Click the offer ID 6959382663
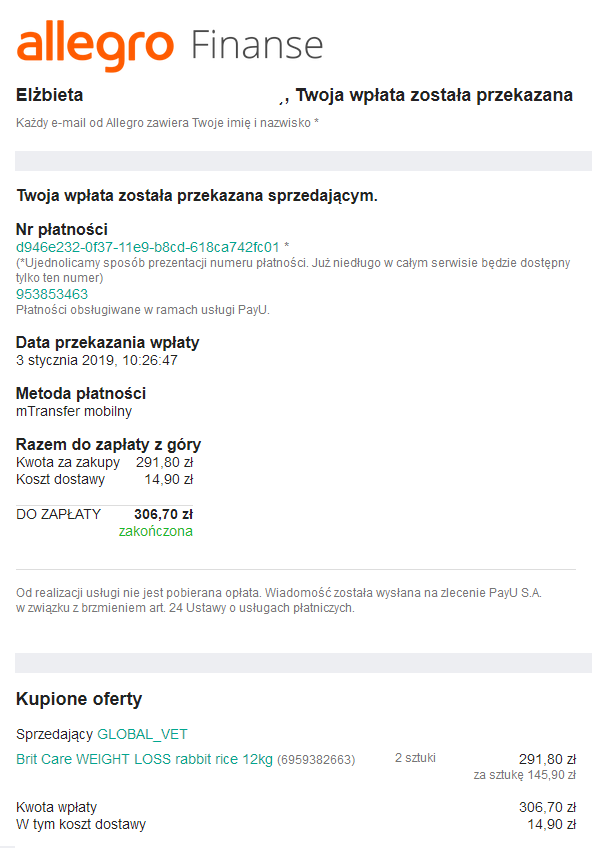This screenshot has height=848, width=592. coord(316,760)
